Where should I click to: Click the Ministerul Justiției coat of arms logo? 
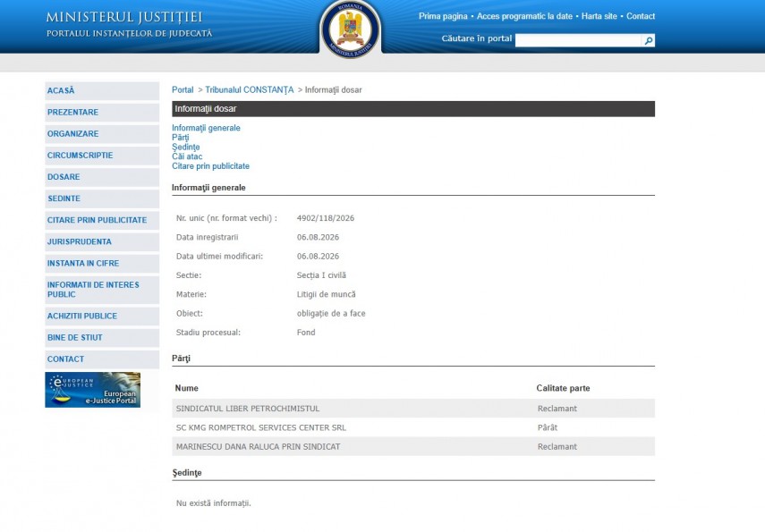[351, 29]
